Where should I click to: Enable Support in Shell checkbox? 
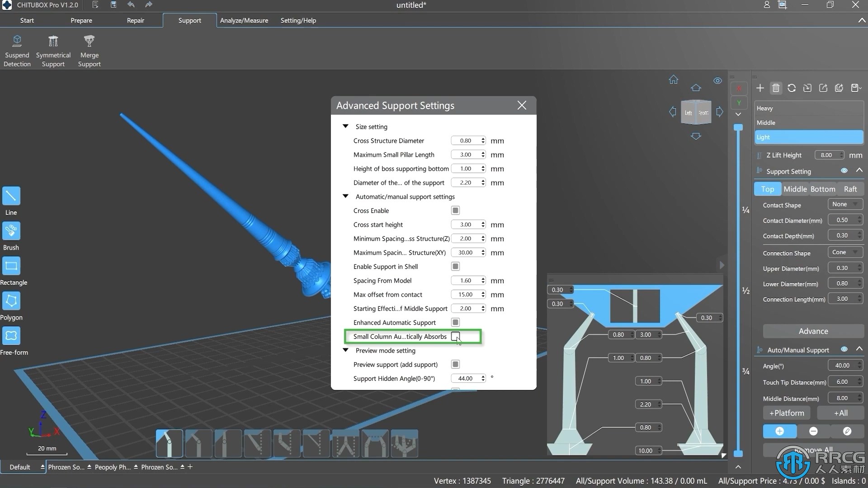click(455, 266)
